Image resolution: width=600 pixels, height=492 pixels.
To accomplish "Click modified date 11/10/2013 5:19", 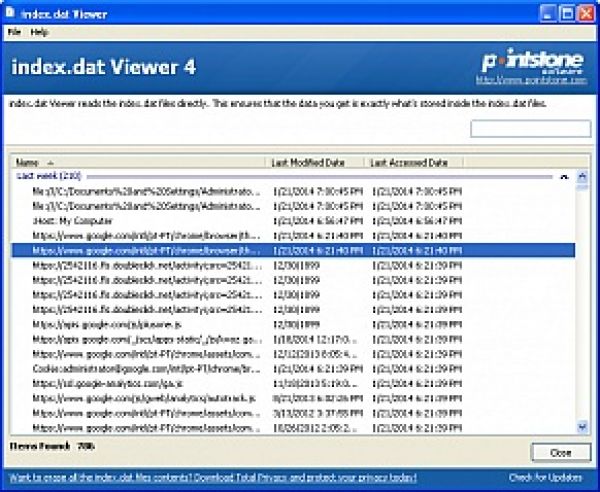I will click(316, 384).
